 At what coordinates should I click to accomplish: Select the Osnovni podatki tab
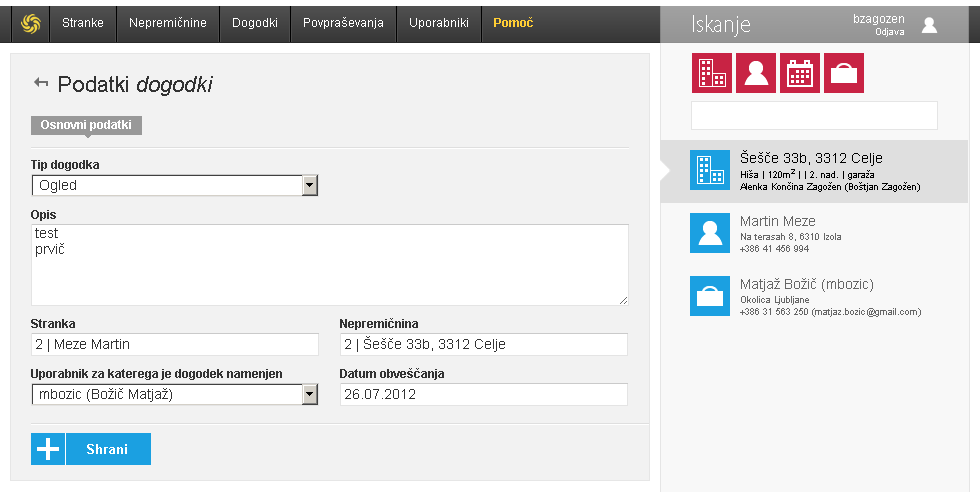86,125
